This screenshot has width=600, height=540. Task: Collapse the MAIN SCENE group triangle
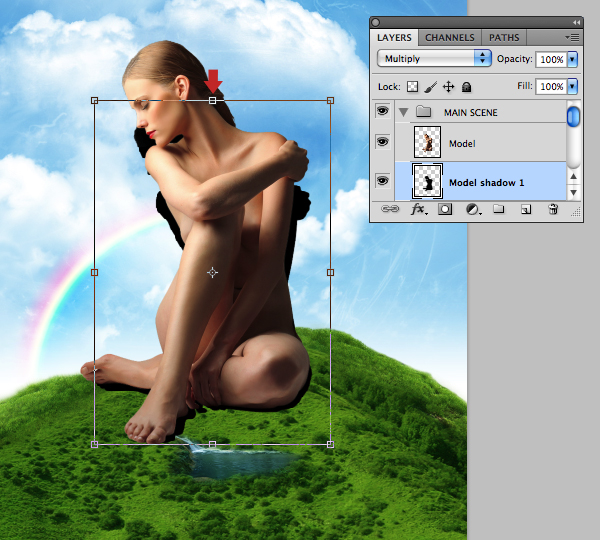(403, 112)
